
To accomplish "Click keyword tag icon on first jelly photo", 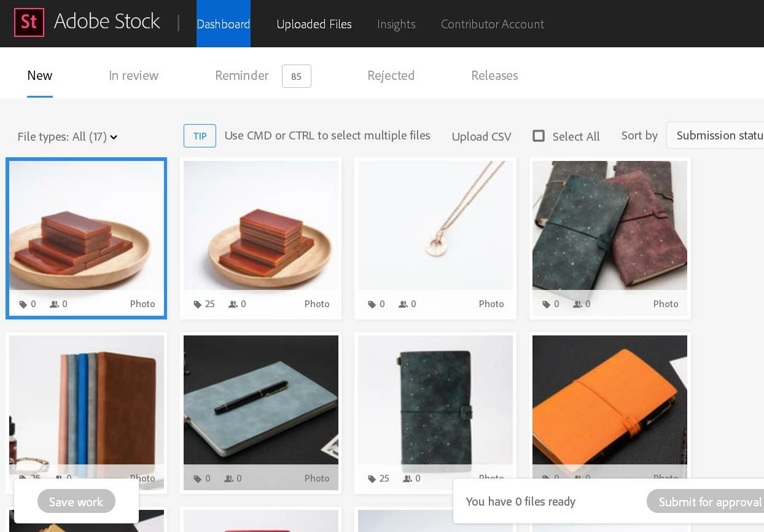I will tap(23, 304).
